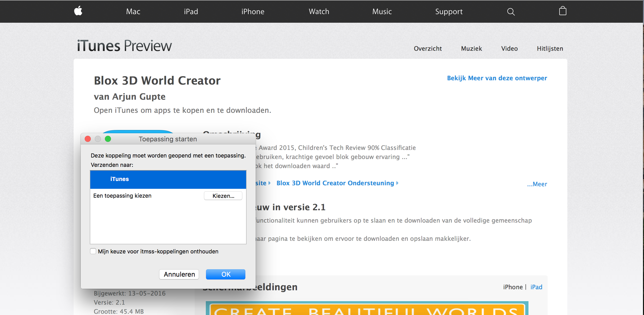
Task: Open the shopping bag icon
Action: [563, 11]
